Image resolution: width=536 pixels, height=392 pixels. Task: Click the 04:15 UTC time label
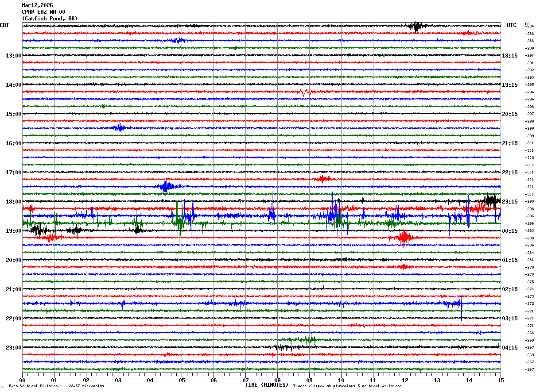click(x=510, y=347)
